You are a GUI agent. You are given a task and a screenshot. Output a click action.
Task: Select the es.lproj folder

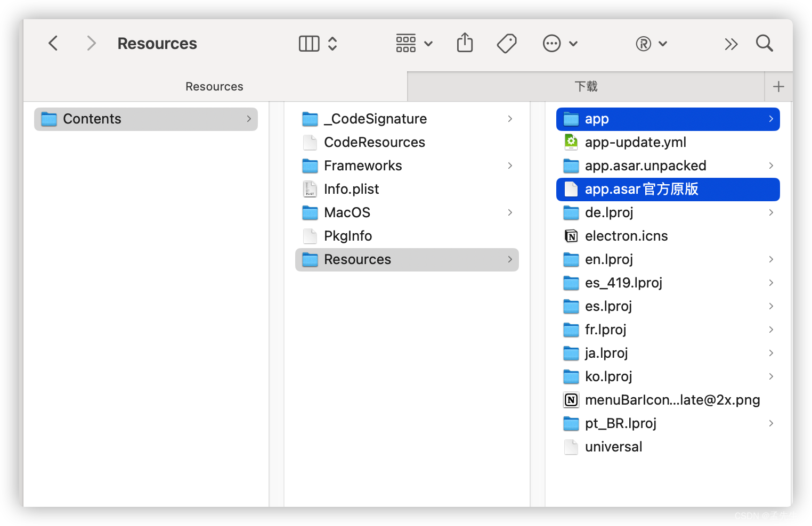coord(668,306)
